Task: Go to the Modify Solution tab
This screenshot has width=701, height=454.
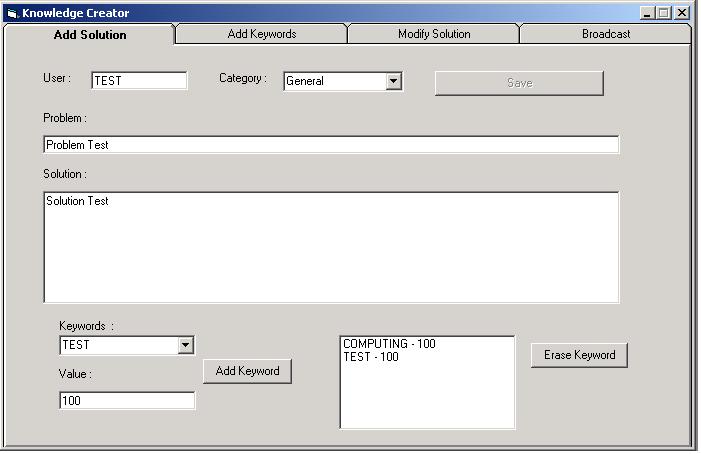Action: (x=433, y=34)
